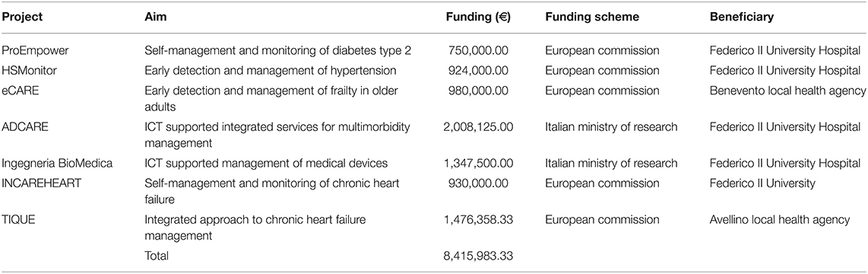
Task: Click the Ingegneria BioMedica project name
Action: 50,164
